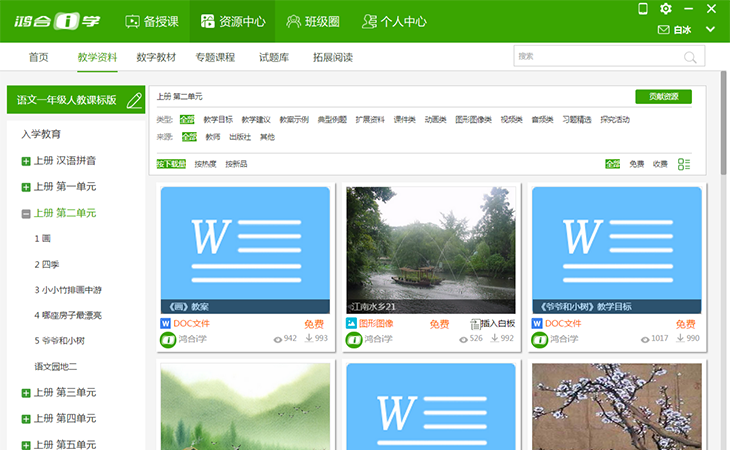730x450 pixels.
Task: Filter source by 教师
Action: [x=213, y=137]
